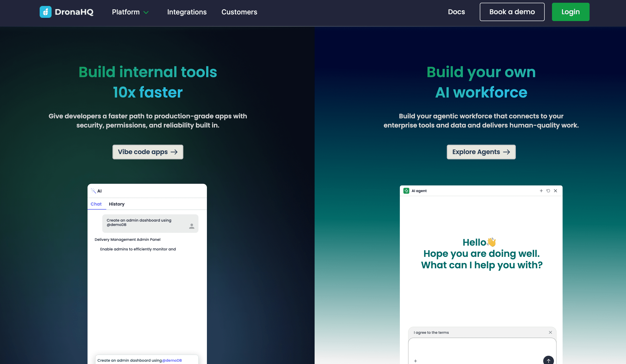Click the Book a demo button

tap(512, 12)
